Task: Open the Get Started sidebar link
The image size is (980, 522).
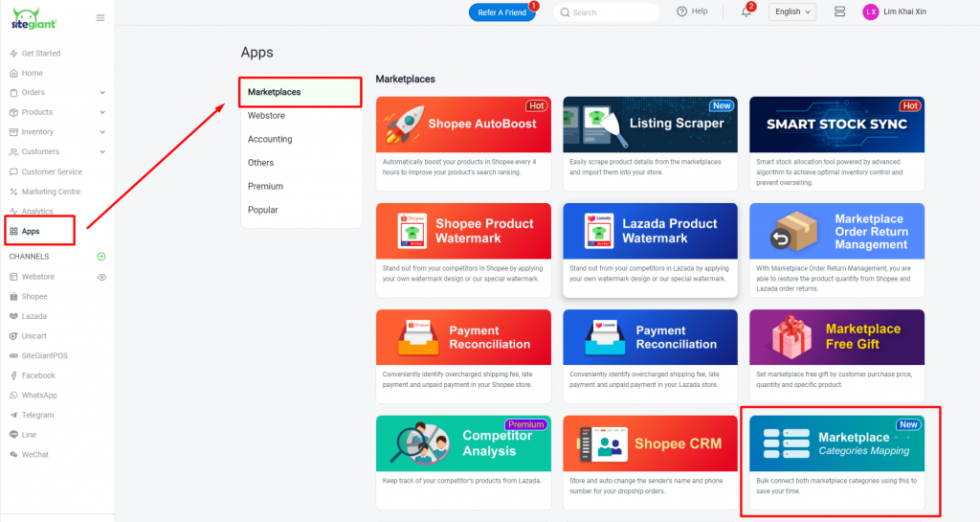Action: [40, 53]
